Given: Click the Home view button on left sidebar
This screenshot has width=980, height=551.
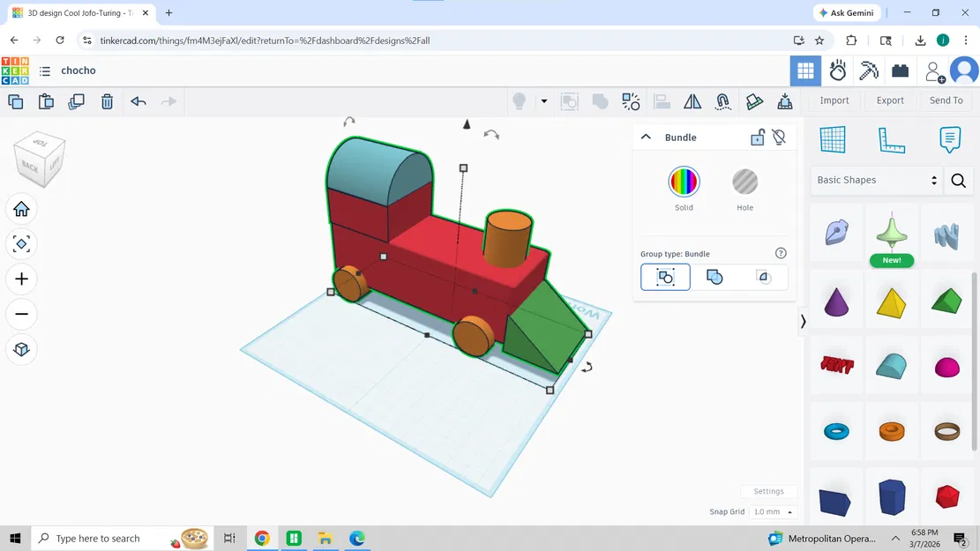Looking at the screenshot, I should pos(21,209).
